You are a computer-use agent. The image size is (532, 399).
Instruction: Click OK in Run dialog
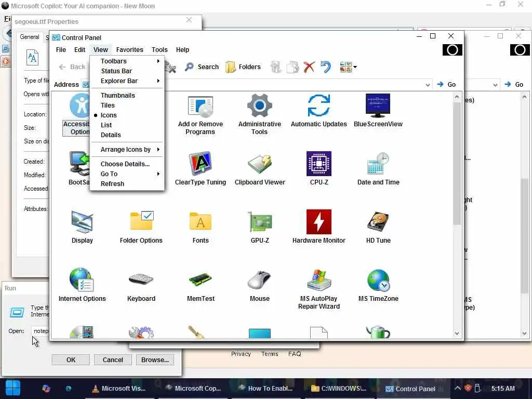click(x=71, y=360)
